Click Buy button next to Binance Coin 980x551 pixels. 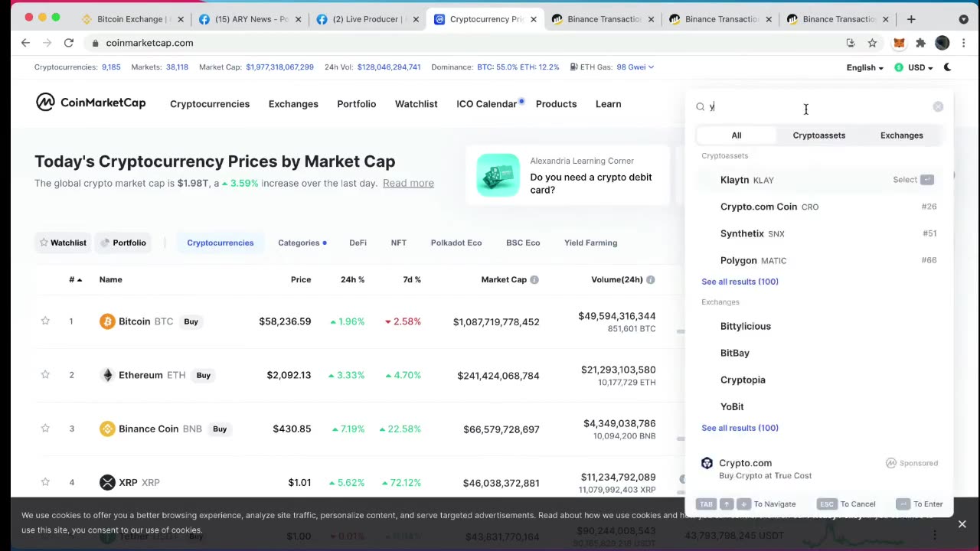point(220,429)
